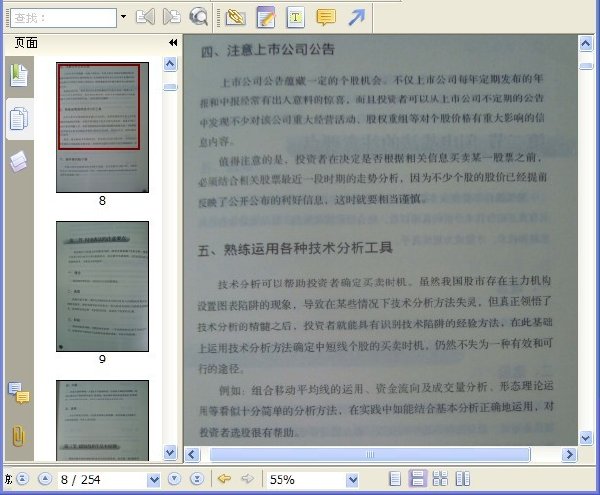
Task: Open the attachments paperclip panel
Action: 18,436
